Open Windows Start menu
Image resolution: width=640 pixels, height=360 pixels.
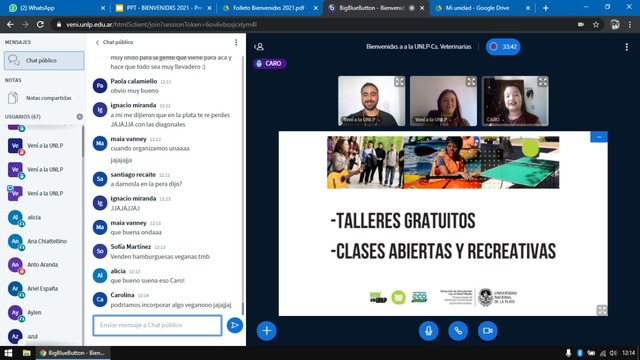[x=8, y=353]
